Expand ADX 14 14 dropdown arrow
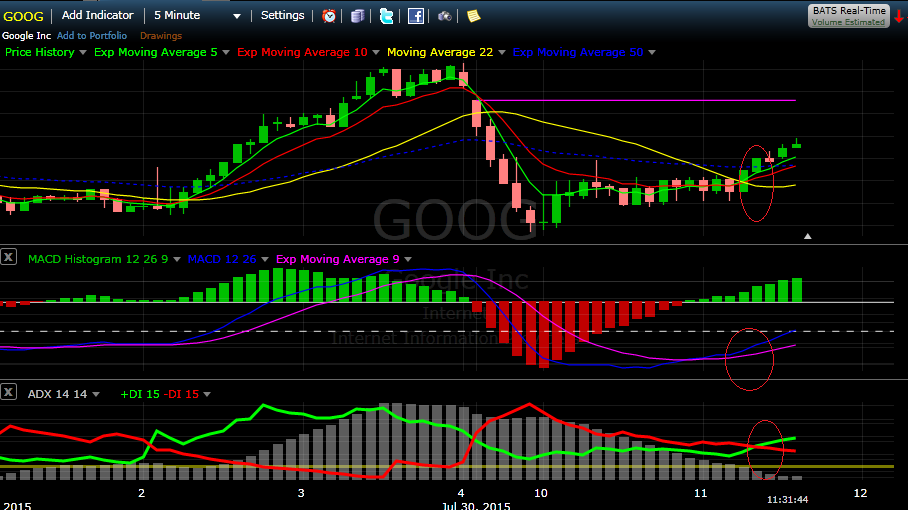 96,394
